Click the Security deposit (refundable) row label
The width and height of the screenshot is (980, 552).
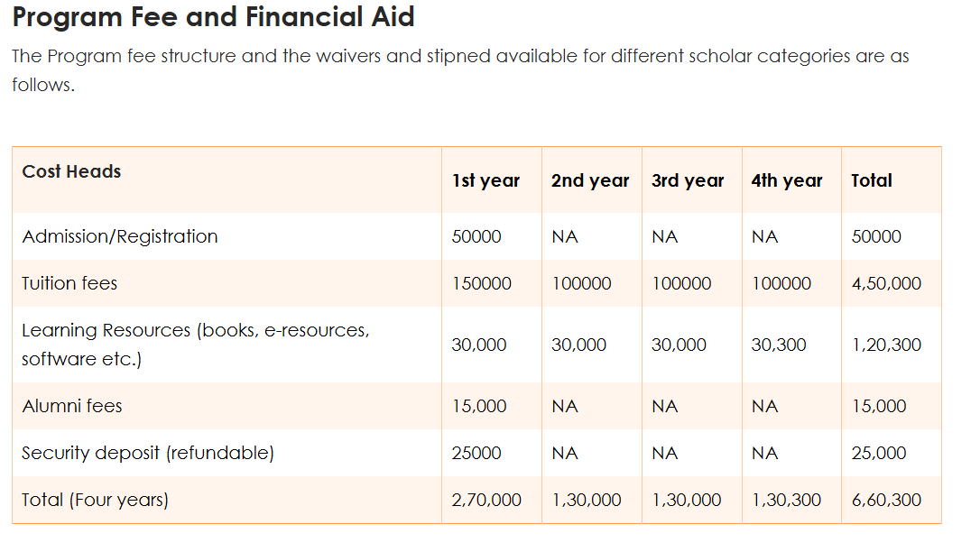[148, 453]
